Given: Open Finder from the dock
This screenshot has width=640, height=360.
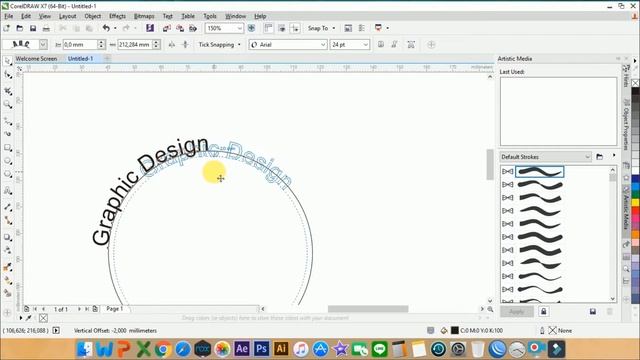Looking at the screenshot, I should [x=84, y=349].
